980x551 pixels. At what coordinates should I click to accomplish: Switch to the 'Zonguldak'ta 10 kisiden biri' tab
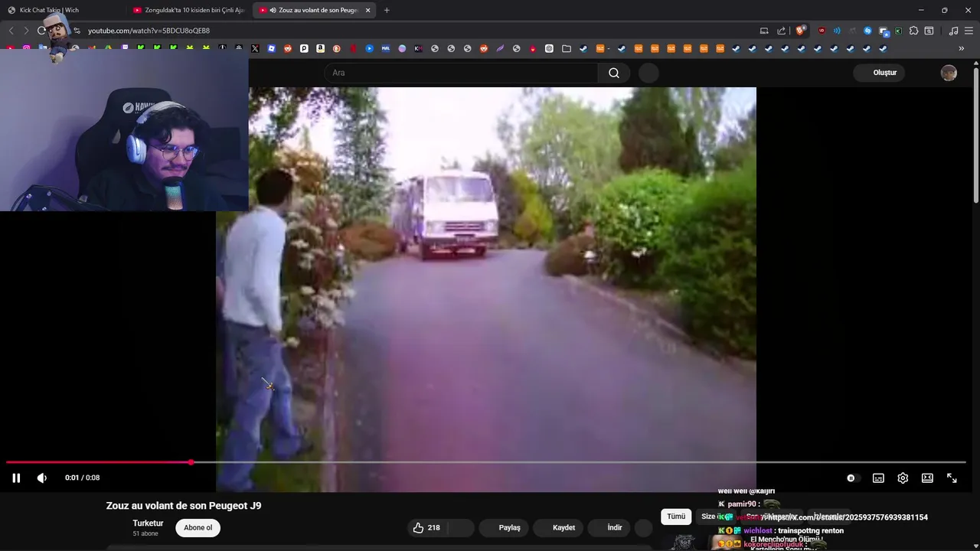pos(188,10)
